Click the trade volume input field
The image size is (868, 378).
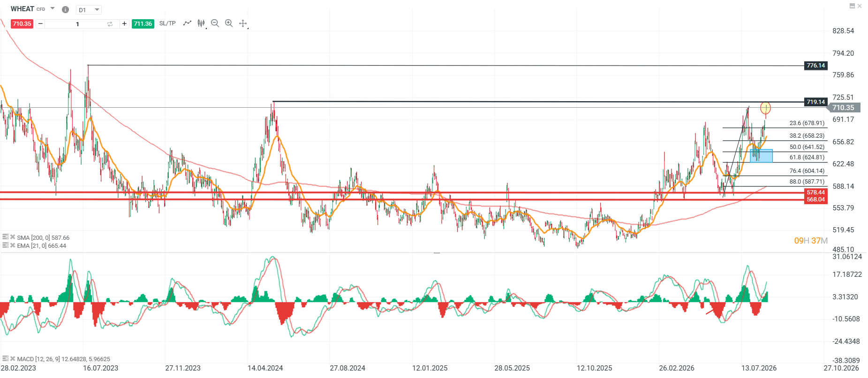77,24
